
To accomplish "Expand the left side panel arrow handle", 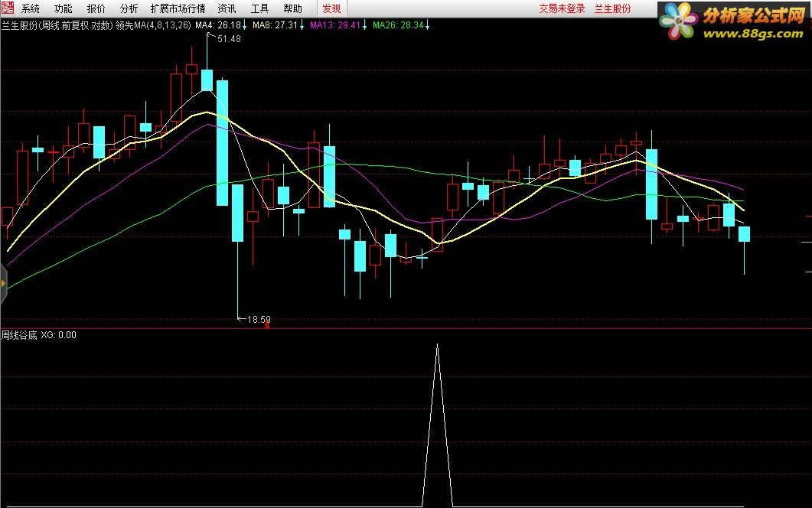I will [3, 283].
